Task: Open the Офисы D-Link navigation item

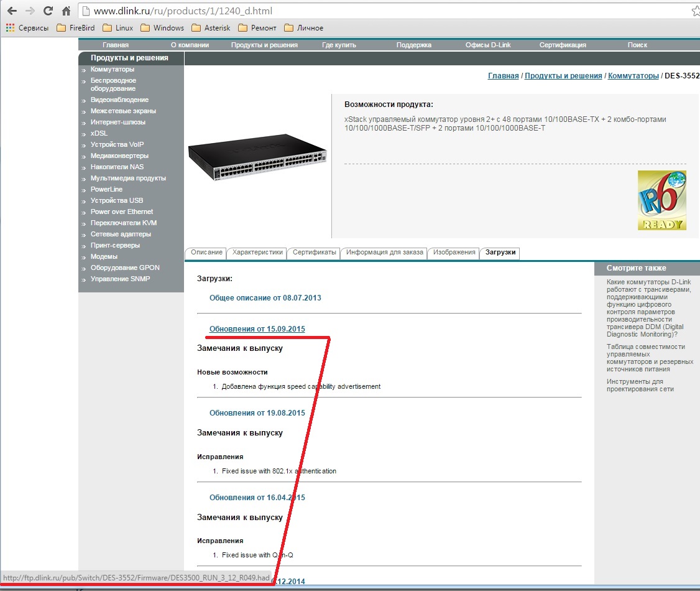Action: coord(488,45)
